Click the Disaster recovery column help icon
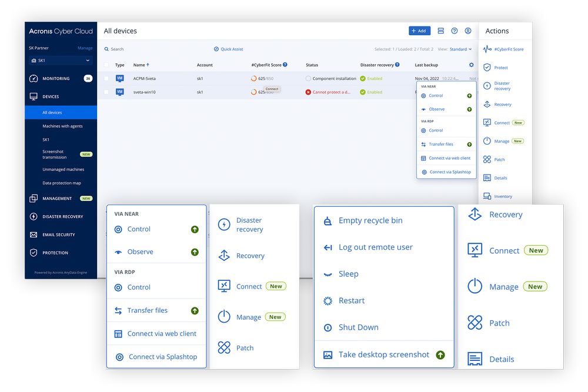 click(x=397, y=65)
